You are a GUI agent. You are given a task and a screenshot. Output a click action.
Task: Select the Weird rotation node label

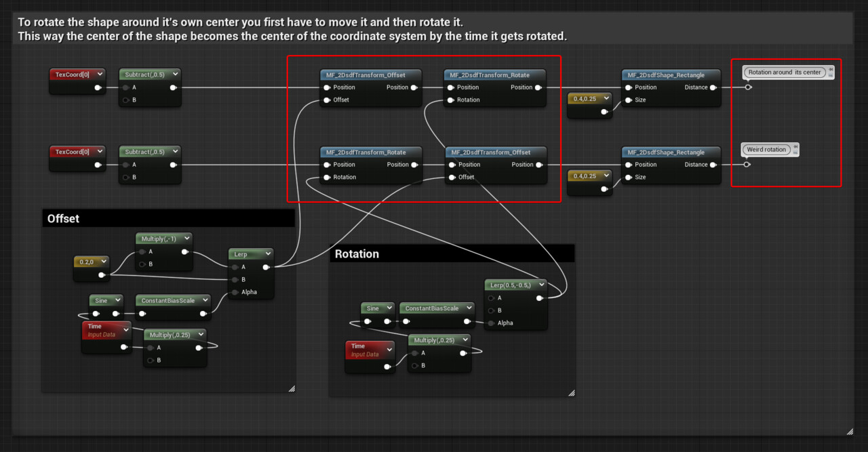pyautogui.click(x=765, y=149)
